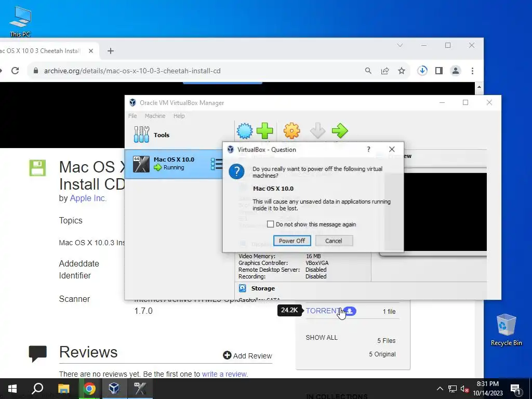Click network tray icon
The image size is (532, 399).
453,389
